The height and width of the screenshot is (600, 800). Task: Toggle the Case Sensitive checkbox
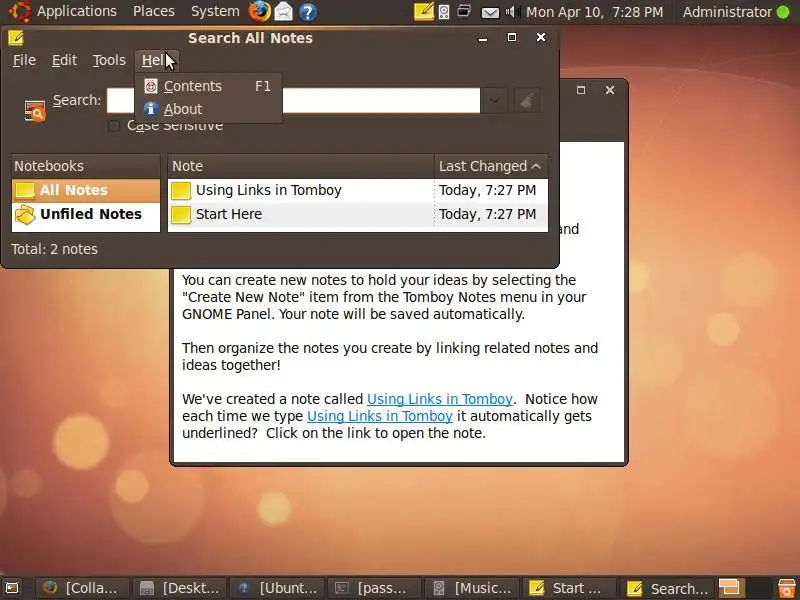coord(114,126)
